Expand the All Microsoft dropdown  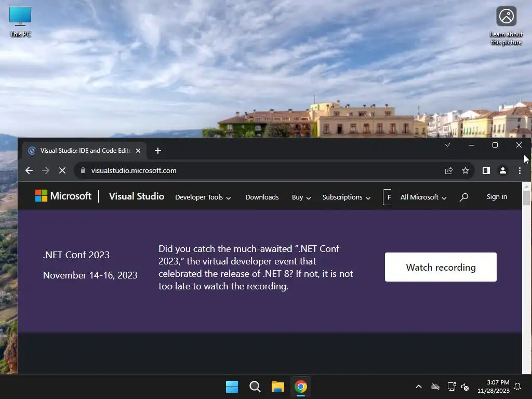point(423,197)
